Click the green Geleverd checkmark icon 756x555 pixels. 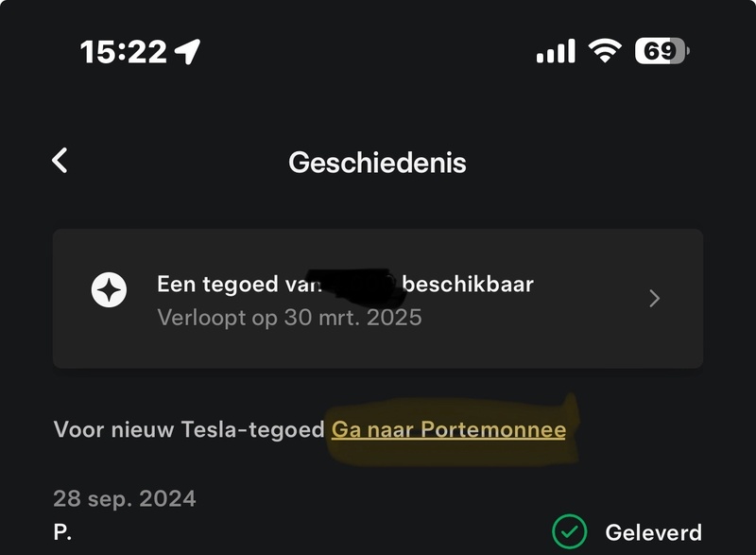click(568, 531)
